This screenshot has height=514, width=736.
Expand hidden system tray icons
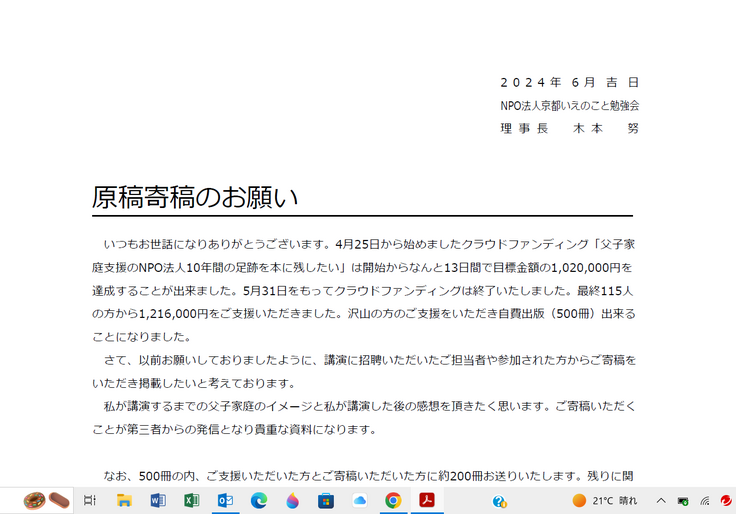[x=660, y=500]
